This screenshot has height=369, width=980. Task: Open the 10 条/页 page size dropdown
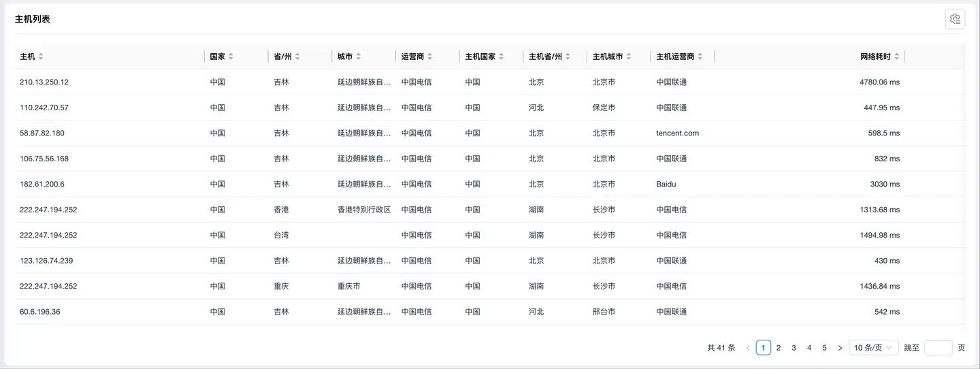pos(873,348)
